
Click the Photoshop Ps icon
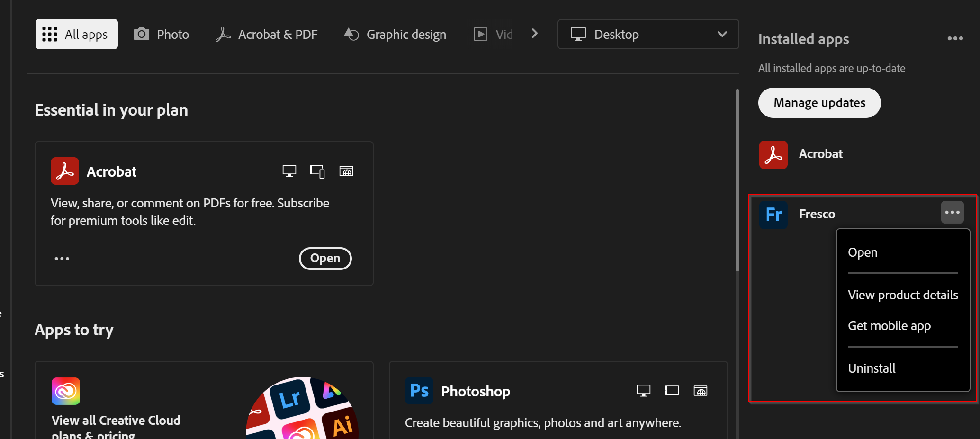[419, 391]
